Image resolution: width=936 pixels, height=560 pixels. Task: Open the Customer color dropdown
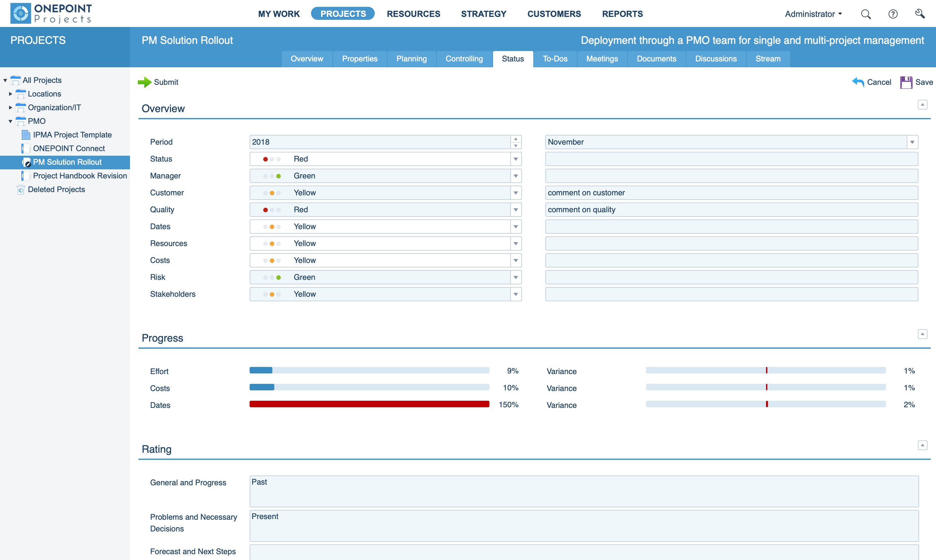516,193
